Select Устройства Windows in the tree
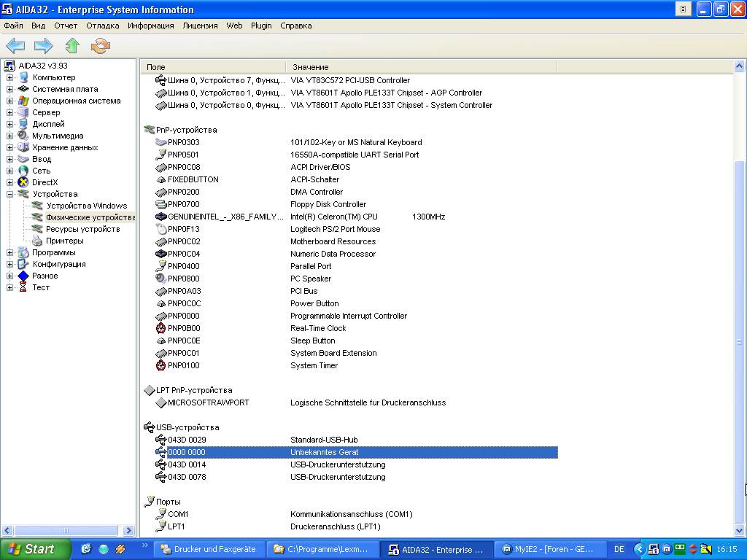Image resolution: width=747 pixels, height=560 pixels. 87,206
